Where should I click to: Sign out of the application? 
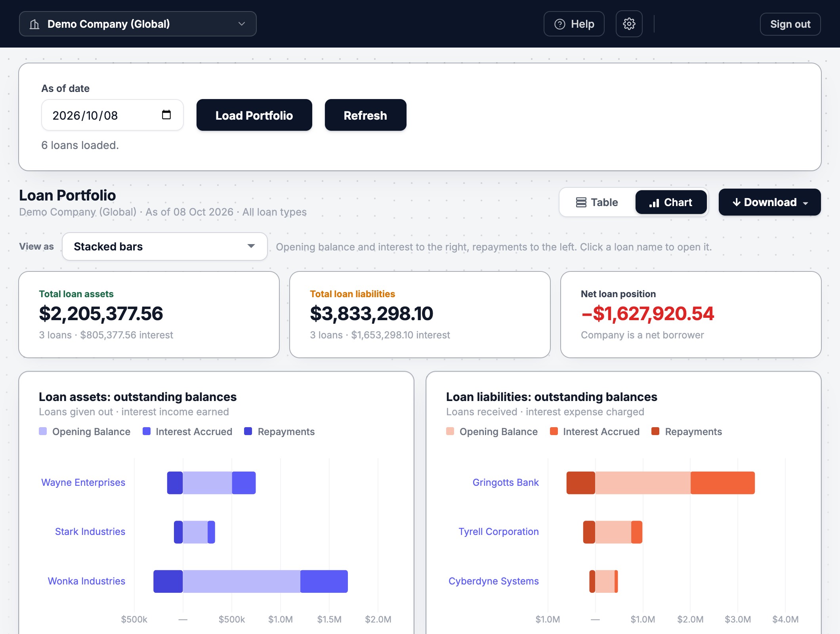tap(790, 24)
